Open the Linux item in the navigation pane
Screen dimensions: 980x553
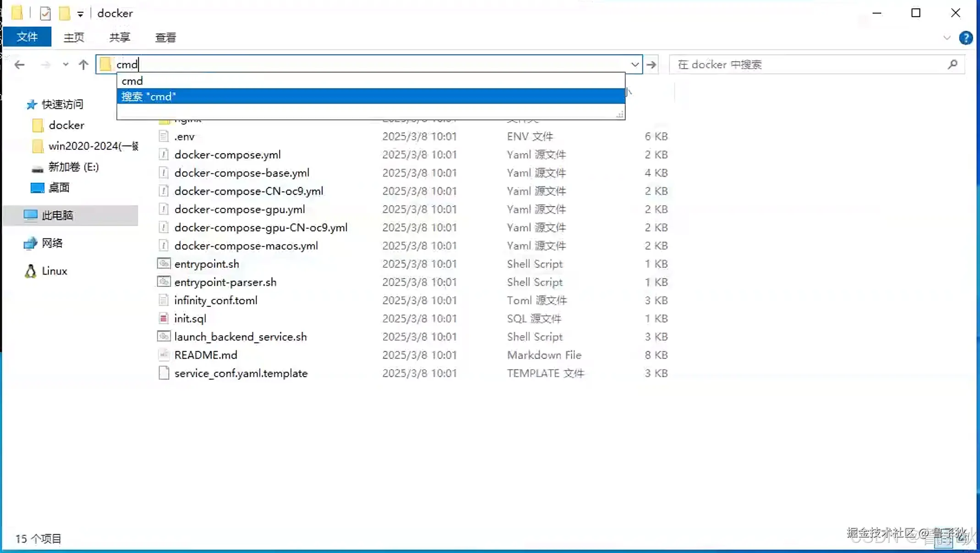pyautogui.click(x=54, y=271)
